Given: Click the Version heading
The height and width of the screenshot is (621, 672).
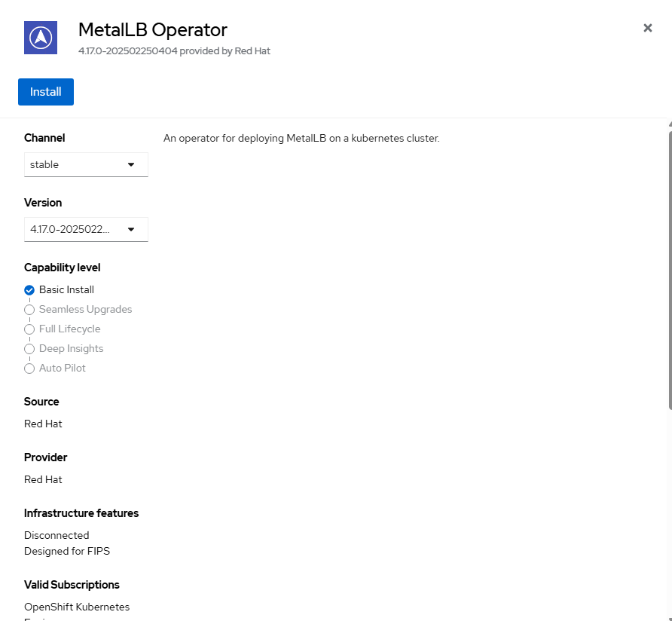Looking at the screenshot, I should 43,203.
